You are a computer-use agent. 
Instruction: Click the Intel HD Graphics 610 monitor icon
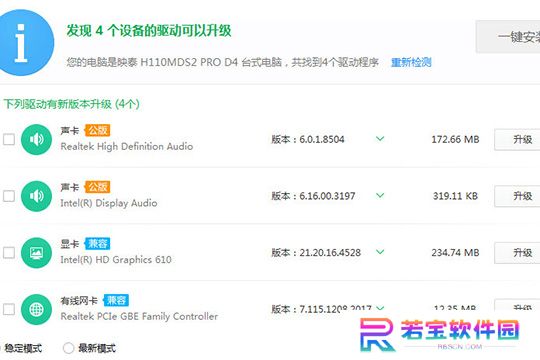tap(37, 253)
